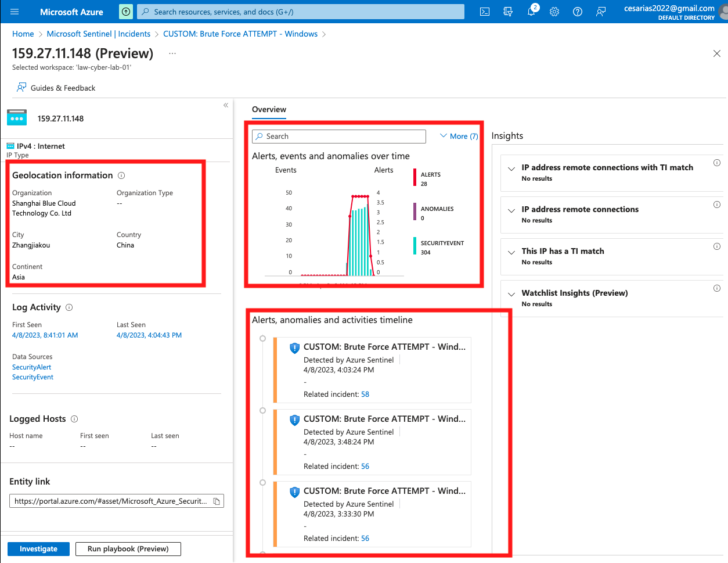The image size is (728, 563).
Task: Click the IP entity icon beside 159.27.11.148
Action: [x=17, y=118]
